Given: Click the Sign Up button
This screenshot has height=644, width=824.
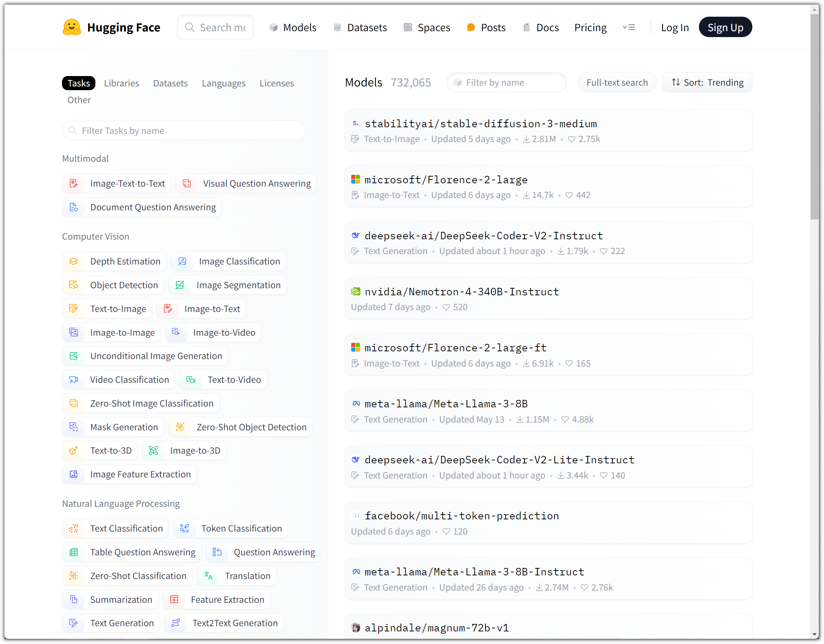Looking at the screenshot, I should (725, 27).
